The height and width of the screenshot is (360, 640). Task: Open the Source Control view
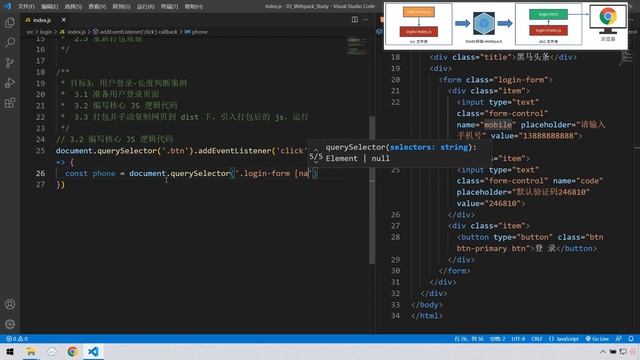point(10,62)
